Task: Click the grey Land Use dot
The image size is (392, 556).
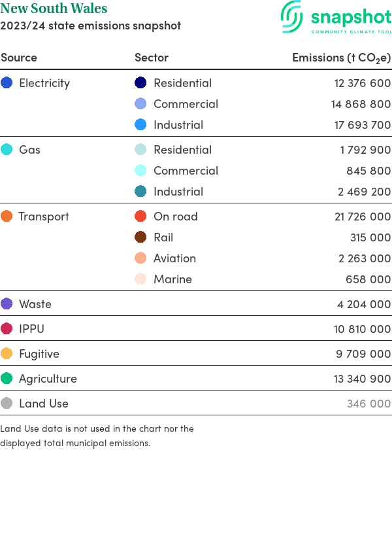Action: pyautogui.click(x=7, y=404)
